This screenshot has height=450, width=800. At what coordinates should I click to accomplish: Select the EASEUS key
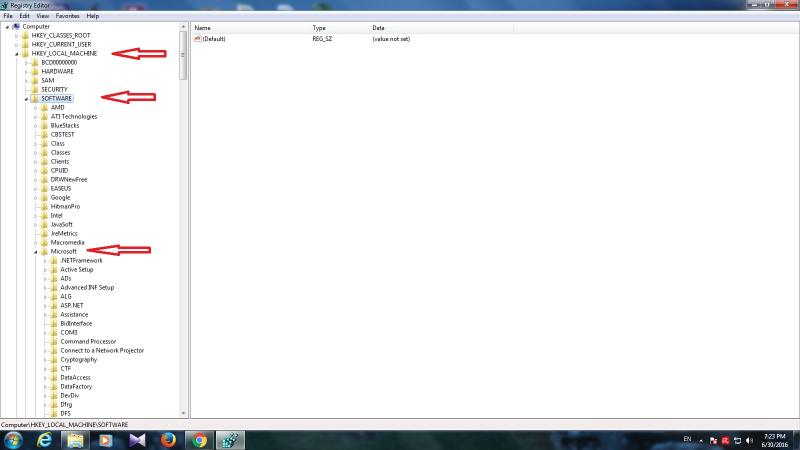click(61, 189)
